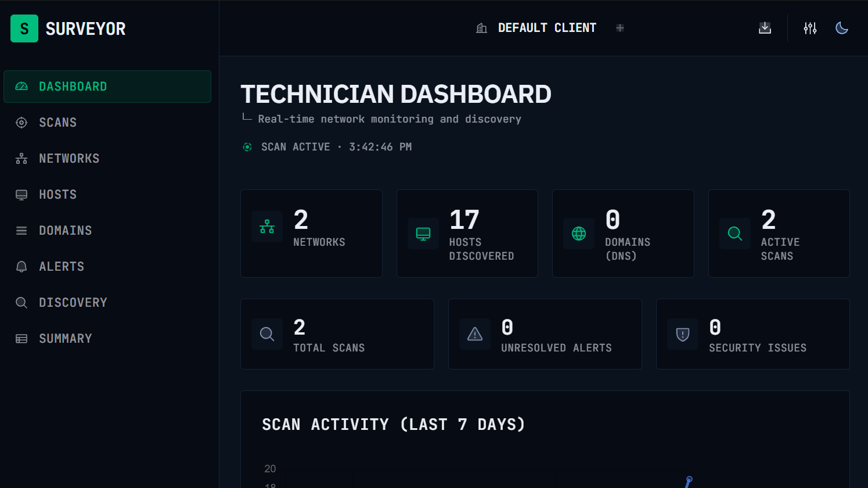Open the Unresolved Alerts card
Viewport: 868px width, 488px height.
(x=545, y=334)
